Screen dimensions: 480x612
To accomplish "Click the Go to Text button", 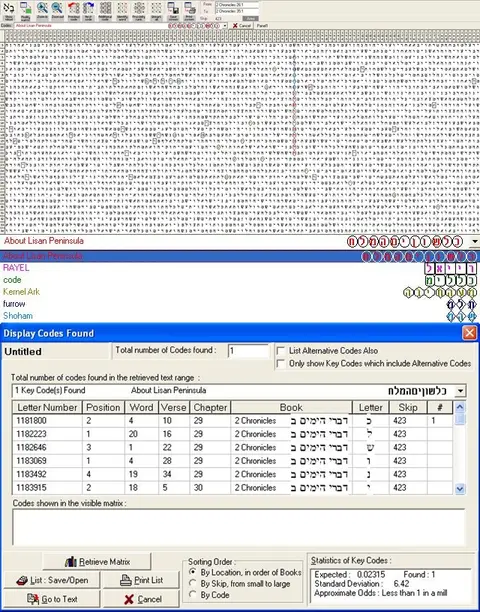I will (x=52, y=599).
